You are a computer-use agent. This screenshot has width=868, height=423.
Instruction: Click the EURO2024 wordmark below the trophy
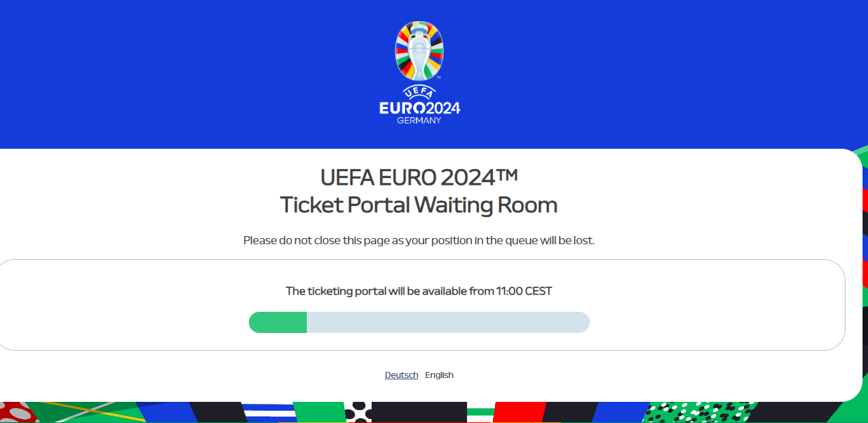pyautogui.click(x=419, y=108)
